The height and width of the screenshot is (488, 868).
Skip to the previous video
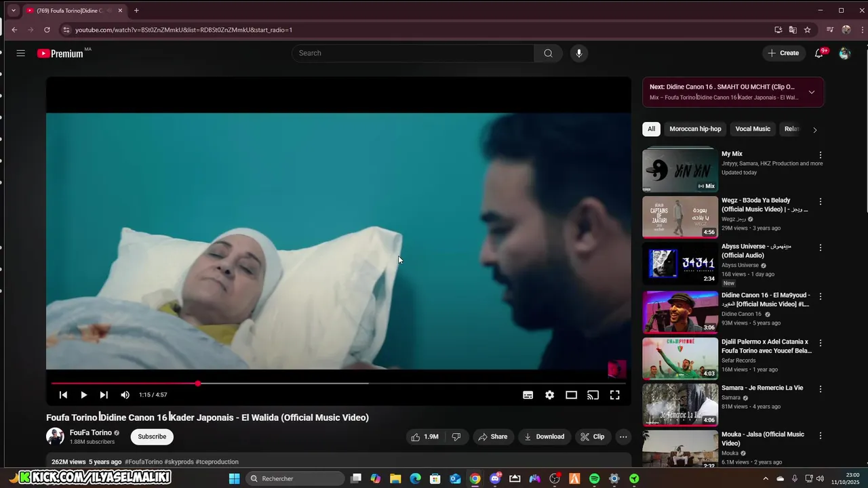click(63, 394)
